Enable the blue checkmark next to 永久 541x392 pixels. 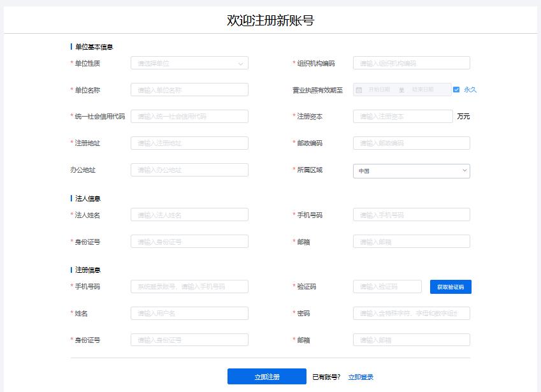(455, 89)
